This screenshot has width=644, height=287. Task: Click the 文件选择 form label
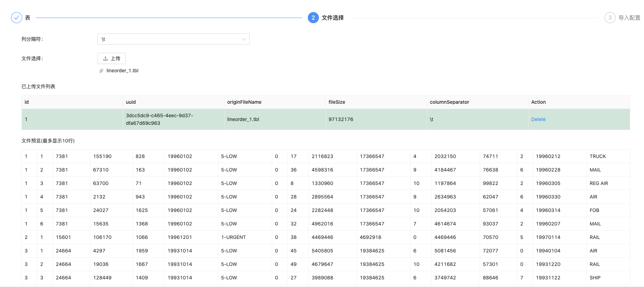click(32, 58)
